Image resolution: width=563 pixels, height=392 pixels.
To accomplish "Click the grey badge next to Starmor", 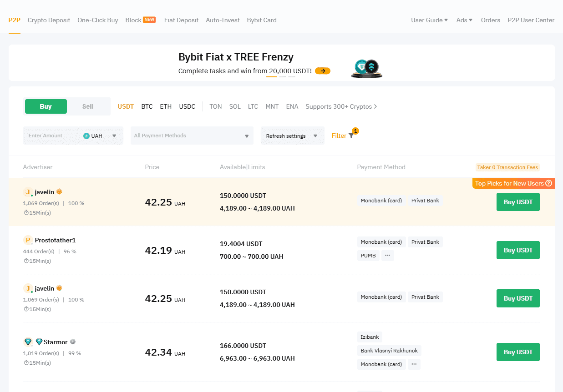I will click(73, 342).
